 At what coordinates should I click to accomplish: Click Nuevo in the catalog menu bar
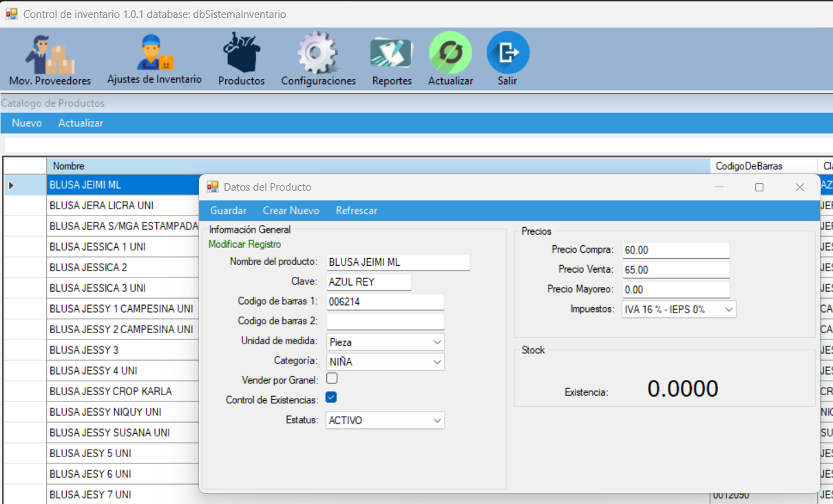click(27, 123)
